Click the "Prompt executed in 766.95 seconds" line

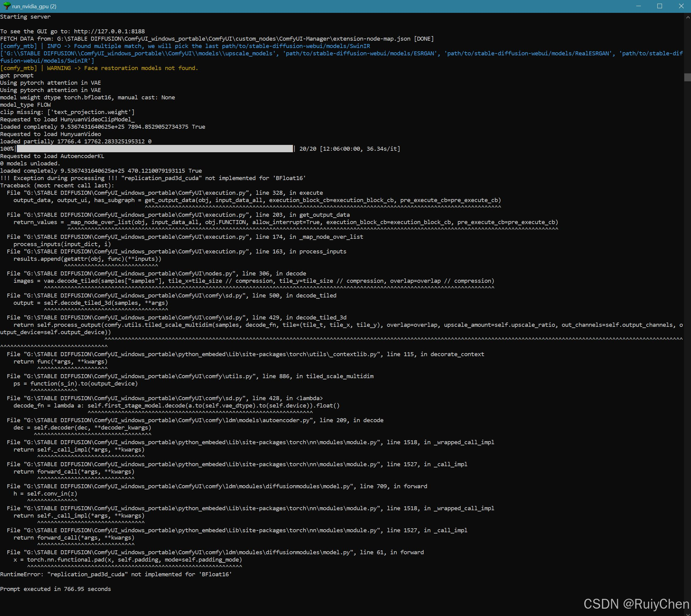coord(56,589)
